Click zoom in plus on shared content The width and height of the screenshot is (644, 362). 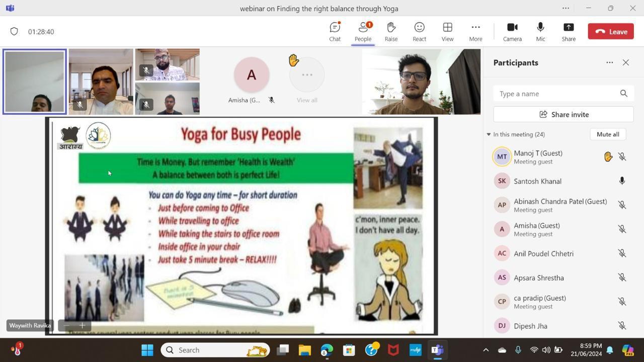coord(82,325)
